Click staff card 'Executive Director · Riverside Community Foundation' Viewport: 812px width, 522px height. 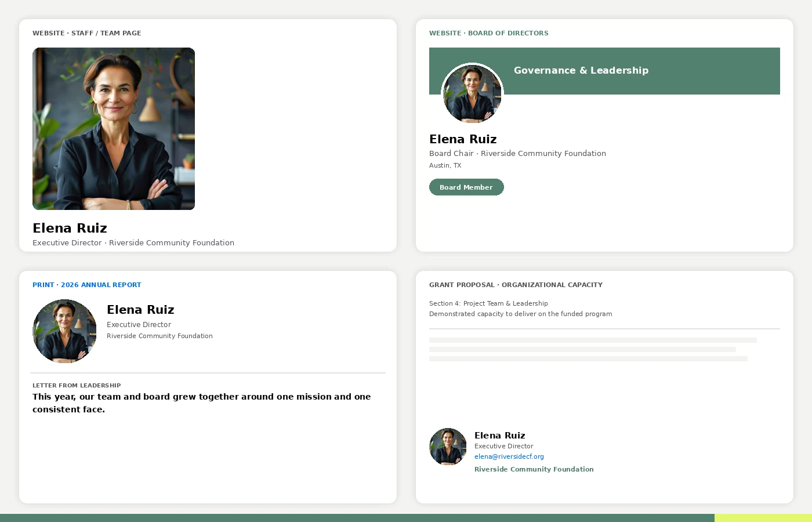(x=133, y=242)
